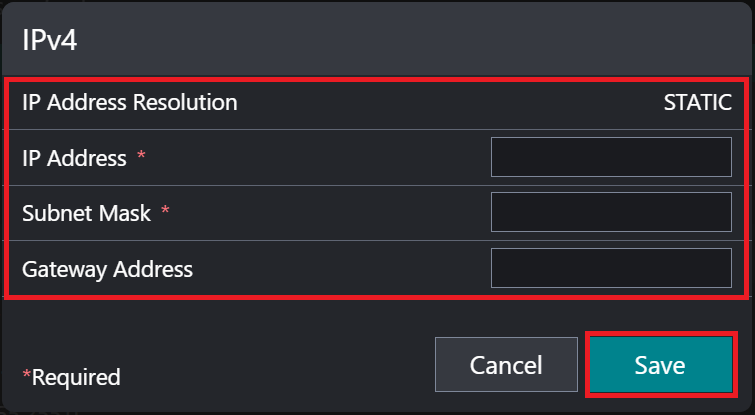Click the Subnet Mask field label
This screenshot has height=415, width=755.
click(x=86, y=213)
